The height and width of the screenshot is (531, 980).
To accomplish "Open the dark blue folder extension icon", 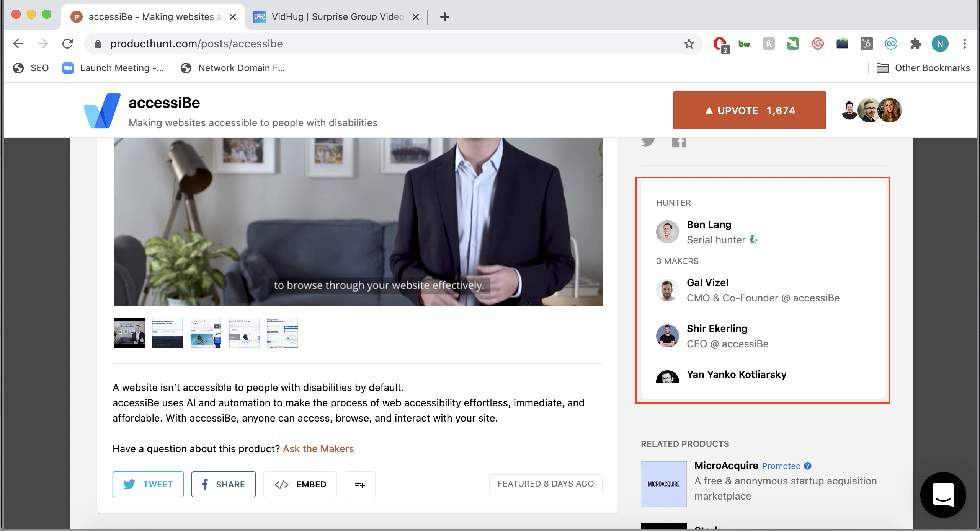I will tap(842, 44).
